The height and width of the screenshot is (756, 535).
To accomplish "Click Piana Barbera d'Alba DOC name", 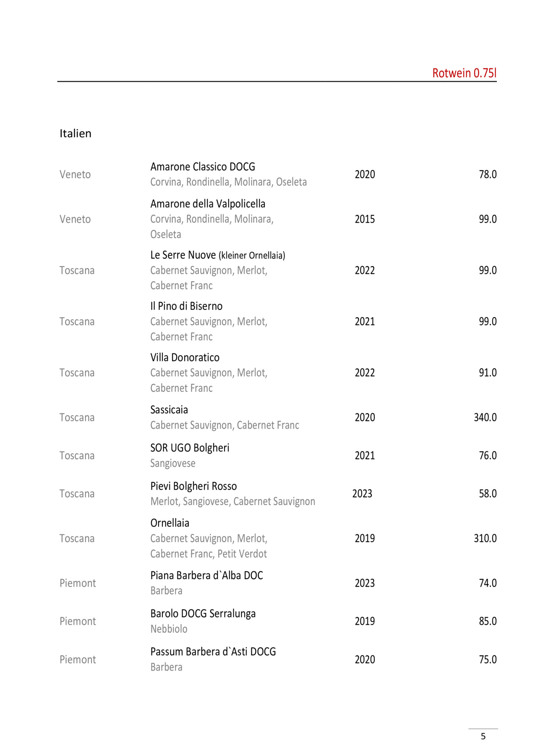I will click(206, 576).
